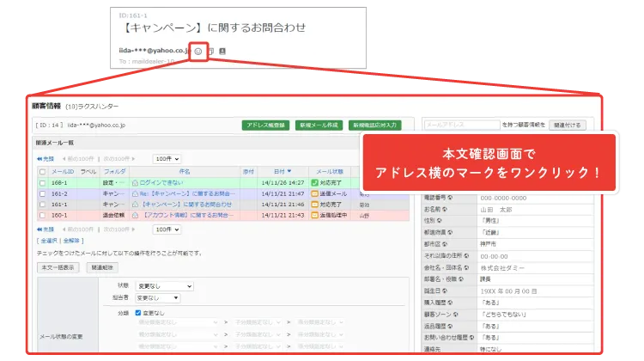Click the 本文一括表示 button

[58, 267]
